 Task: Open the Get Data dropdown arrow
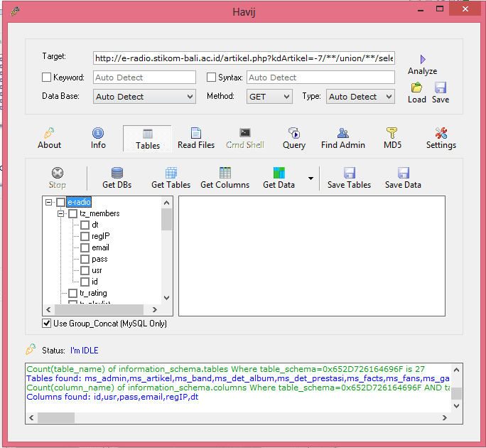310,178
